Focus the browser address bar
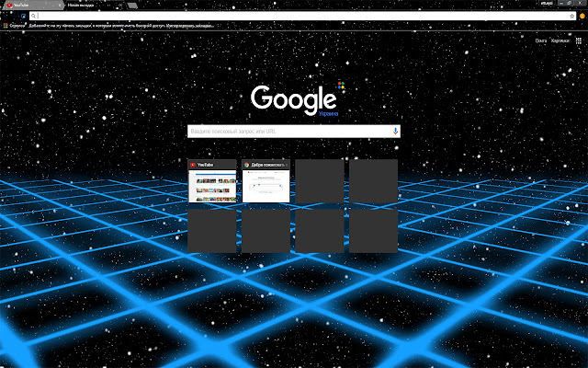Screen dimensions: 588x368 303,16
